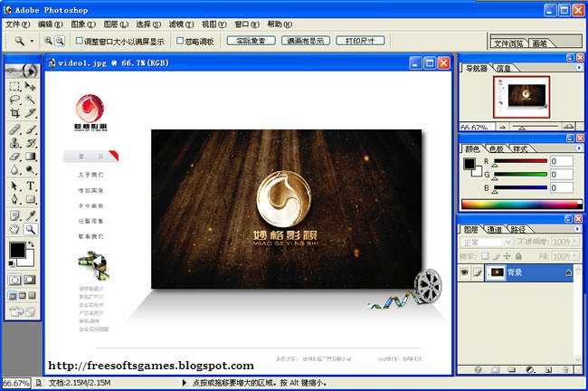Viewport: 588px width, 391px height.
Task: Select the Magic Wand tool
Action: (x=31, y=100)
